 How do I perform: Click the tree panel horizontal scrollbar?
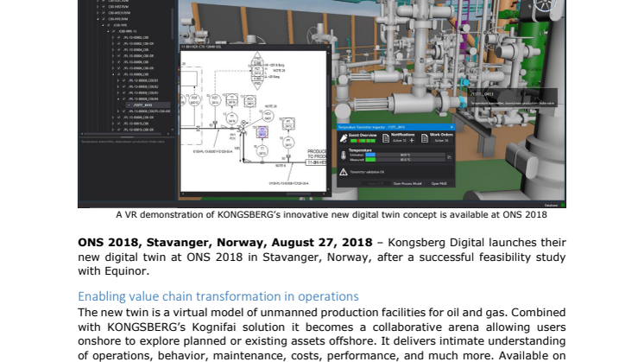coord(123,134)
